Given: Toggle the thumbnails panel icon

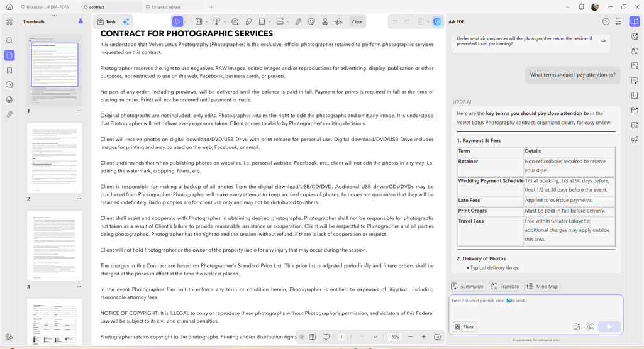Looking at the screenshot, I should (x=9, y=55).
